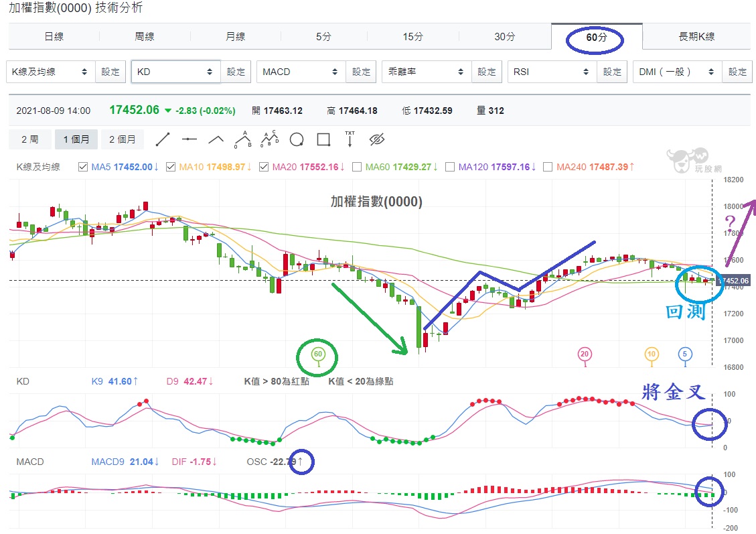Image resolution: width=756 pixels, height=534 pixels.
Task: Open the MACD indicator dropdown
Action: (x=301, y=72)
